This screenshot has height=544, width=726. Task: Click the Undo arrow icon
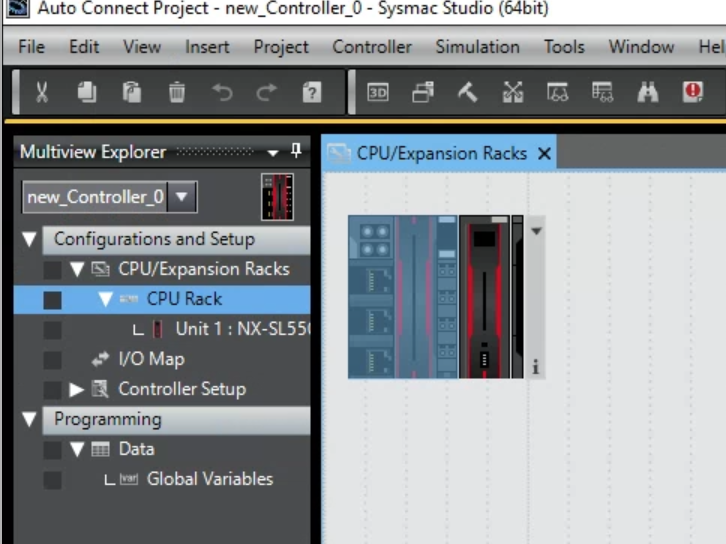(x=222, y=92)
